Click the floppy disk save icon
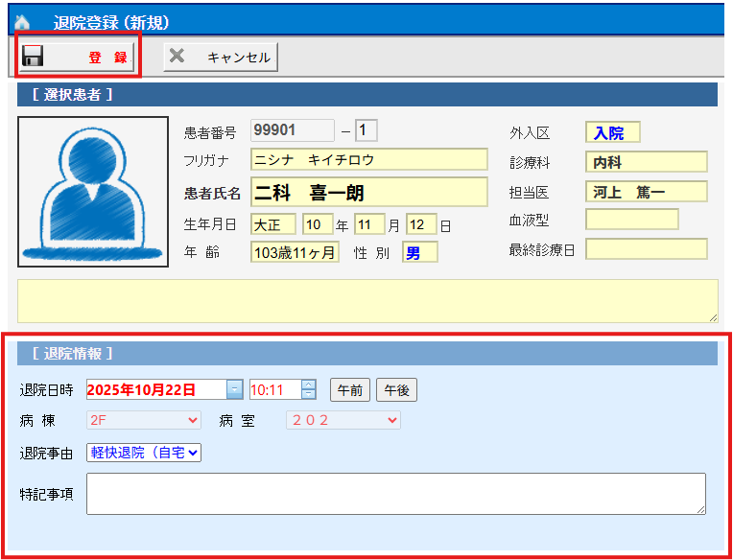The width and height of the screenshot is (733, 560). coord(34,57)
